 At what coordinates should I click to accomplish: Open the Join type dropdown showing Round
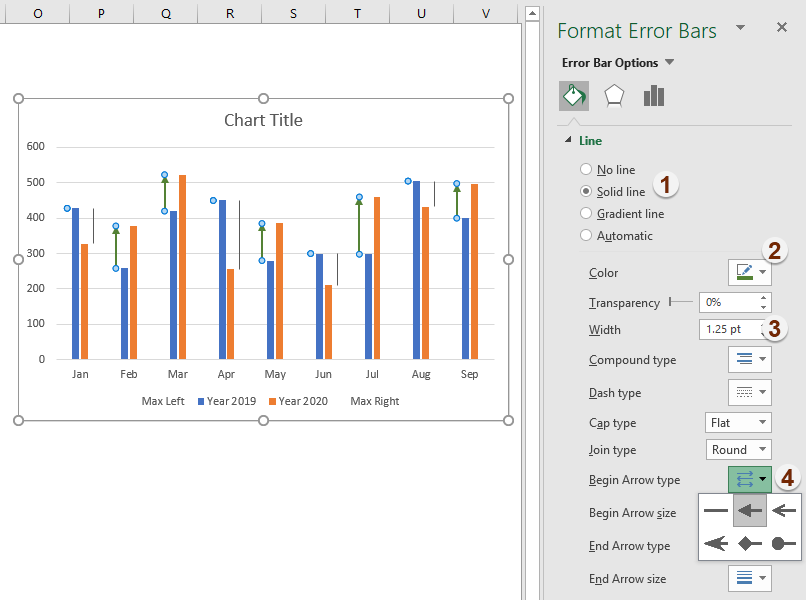[738, 449]
